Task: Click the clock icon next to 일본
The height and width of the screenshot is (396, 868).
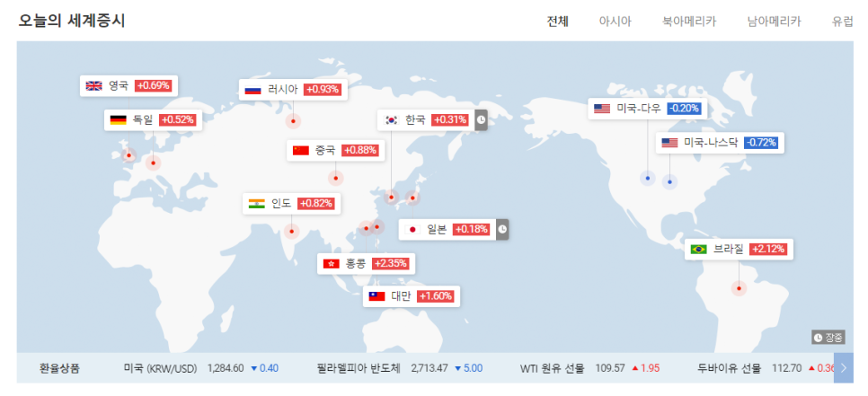Action: [502, 230]
